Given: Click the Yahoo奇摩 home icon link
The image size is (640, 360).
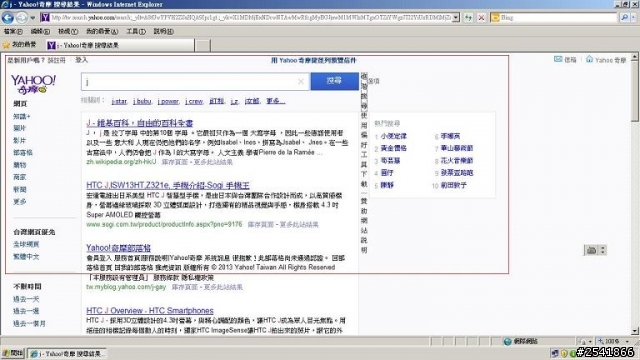Looking at the screenshot, I should pos(606,60).
